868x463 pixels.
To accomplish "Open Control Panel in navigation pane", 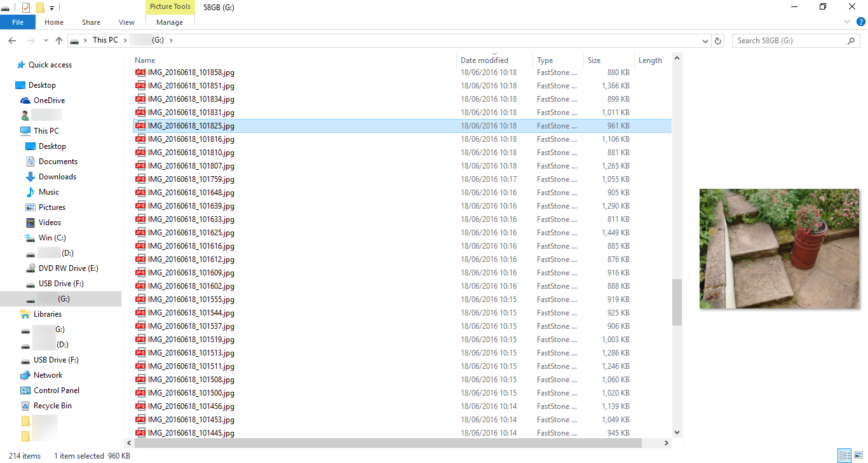I will coord(57,390).
